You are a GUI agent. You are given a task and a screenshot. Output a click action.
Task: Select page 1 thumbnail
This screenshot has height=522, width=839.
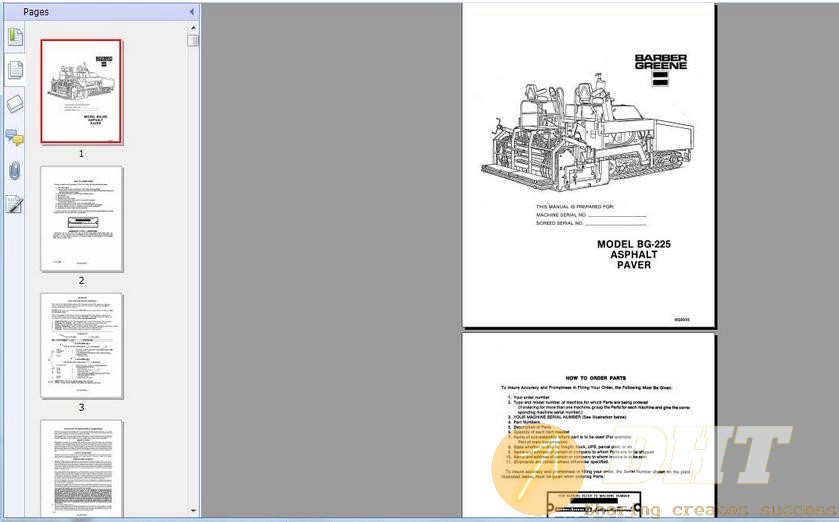coord(81,91)
